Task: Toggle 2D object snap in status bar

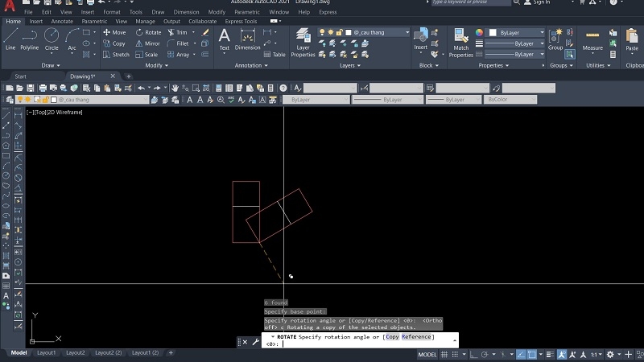Action: [x=532, y=354]
